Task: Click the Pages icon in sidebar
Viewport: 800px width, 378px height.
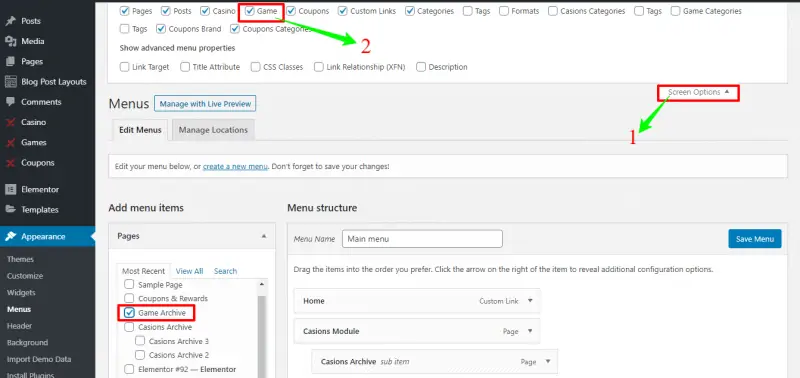Action: pyautogui.click(x=10, y=61)
